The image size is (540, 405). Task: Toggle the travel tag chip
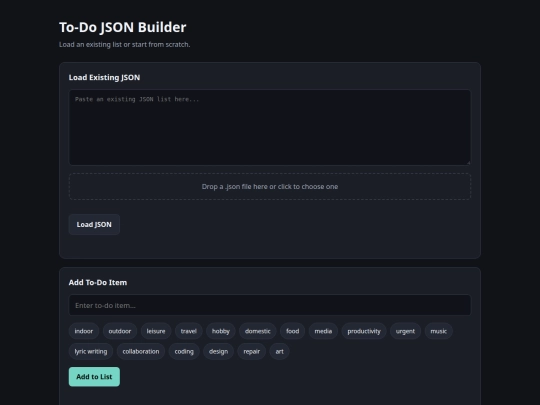pos(189,331)
